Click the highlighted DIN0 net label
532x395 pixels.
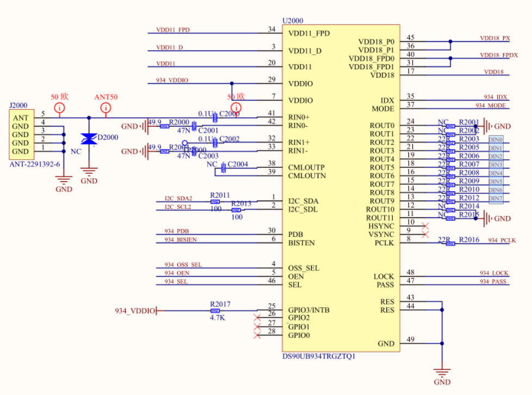coord(496,140)
